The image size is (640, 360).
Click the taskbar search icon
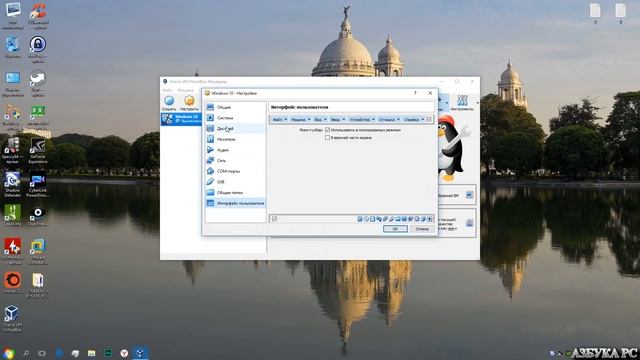click(x=26, y=353)
